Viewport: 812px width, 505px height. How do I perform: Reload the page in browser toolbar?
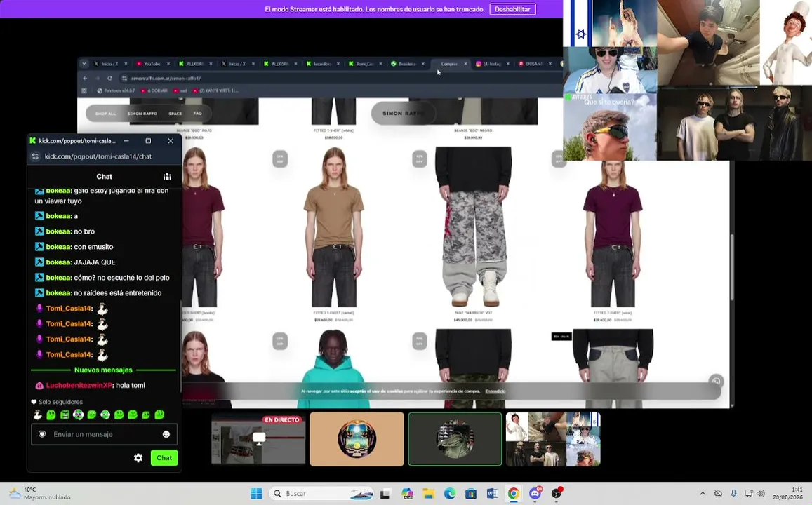pos(109,78)
